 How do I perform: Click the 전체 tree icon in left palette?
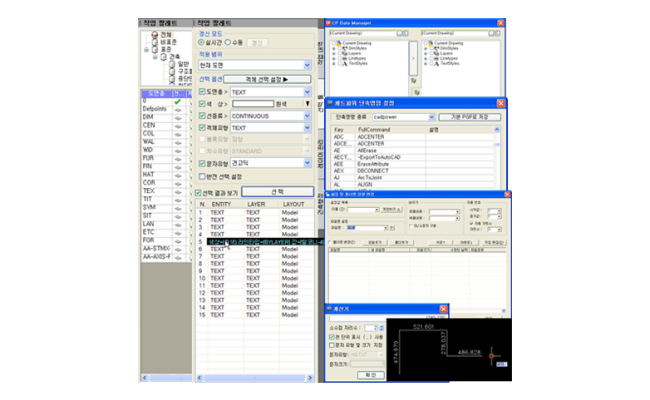pyautogui.click(x=152, y=33)
